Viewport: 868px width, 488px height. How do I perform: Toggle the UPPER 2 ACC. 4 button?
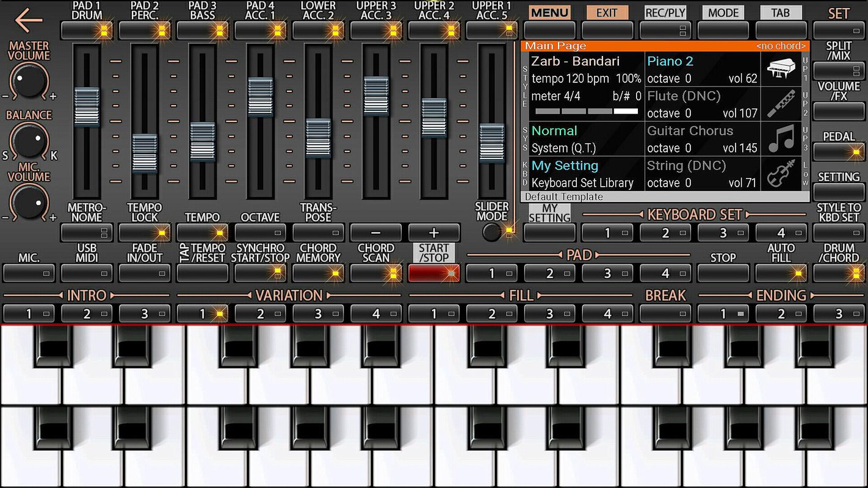435,30
